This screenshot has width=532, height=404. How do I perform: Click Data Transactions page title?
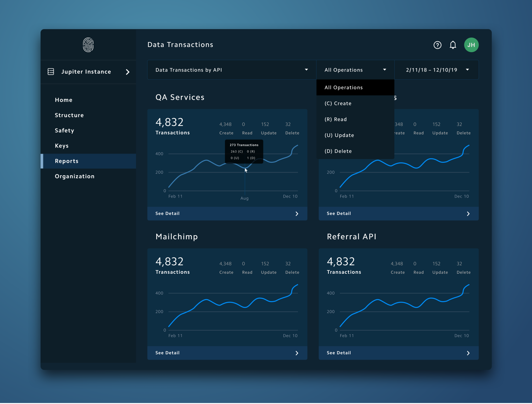pyautogui.click(x=180, y=45)
